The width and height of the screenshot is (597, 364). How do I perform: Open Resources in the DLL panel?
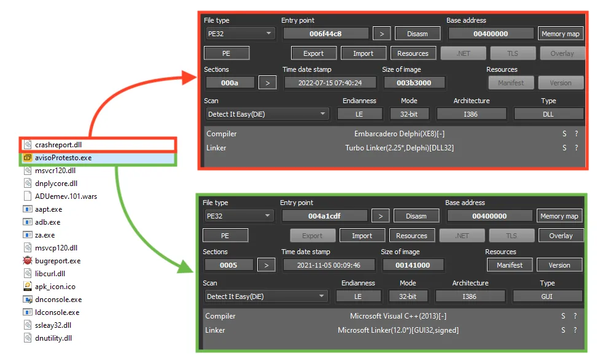pos(413,53)
